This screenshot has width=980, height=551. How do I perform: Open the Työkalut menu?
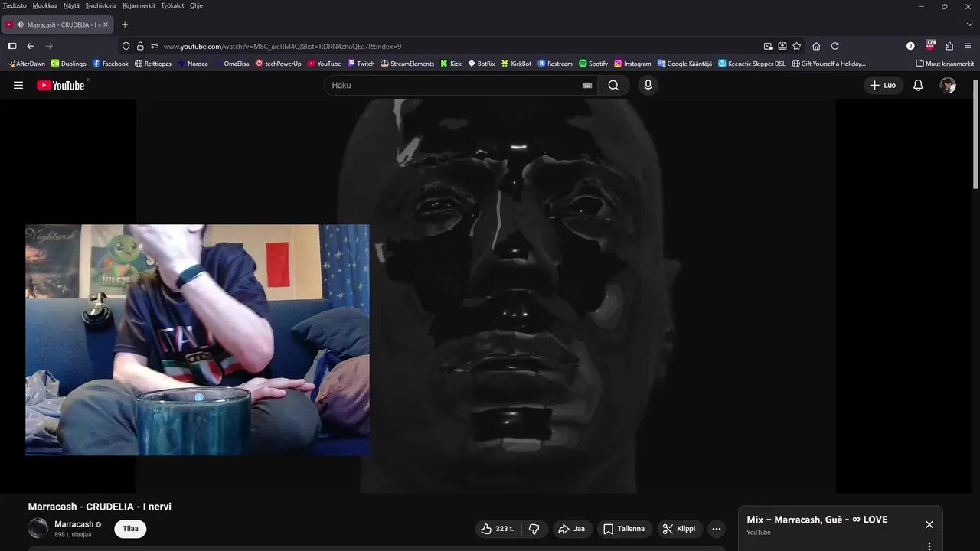point(172,5)
